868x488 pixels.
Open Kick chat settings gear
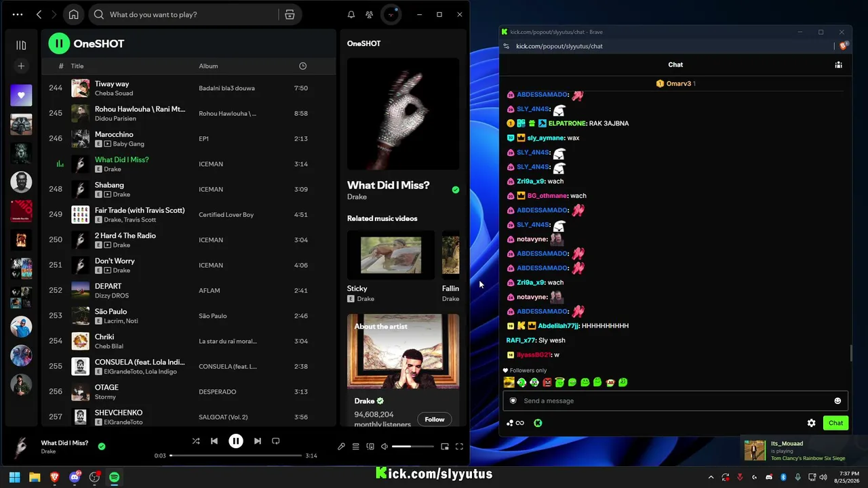(x=811, y=423)
